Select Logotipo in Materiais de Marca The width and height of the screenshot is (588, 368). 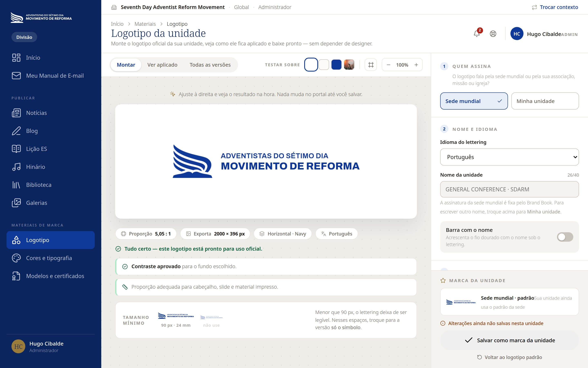click(51, 240)
